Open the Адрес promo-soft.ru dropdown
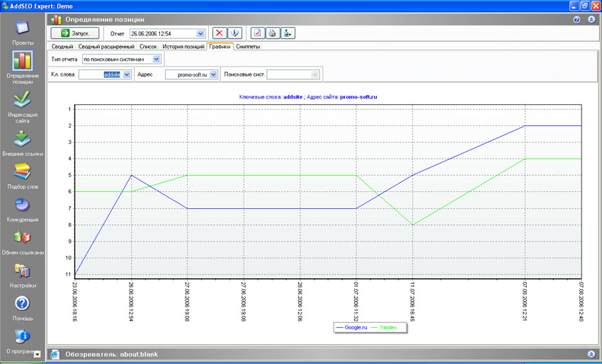Image resolution: width=602 pixels, height=364 pixels. tap(213, 74)
